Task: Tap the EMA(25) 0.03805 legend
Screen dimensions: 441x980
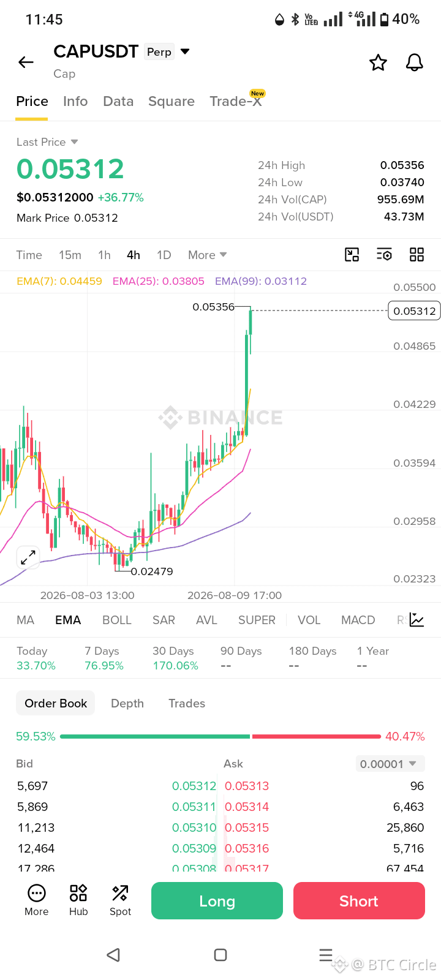Action: coord(159,281)
